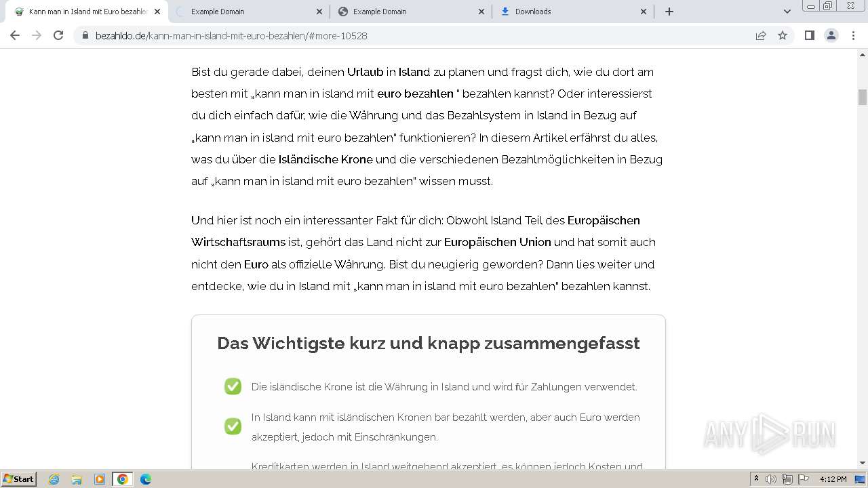Open the Windows Start menu

pos(19,479)
